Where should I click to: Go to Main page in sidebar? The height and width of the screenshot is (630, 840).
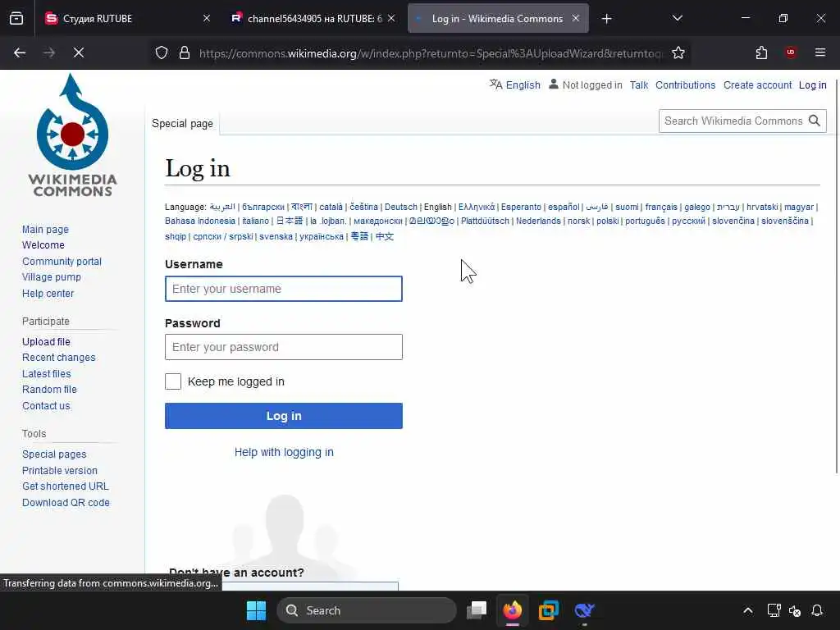pyautogui.click(x=46, y=230)
